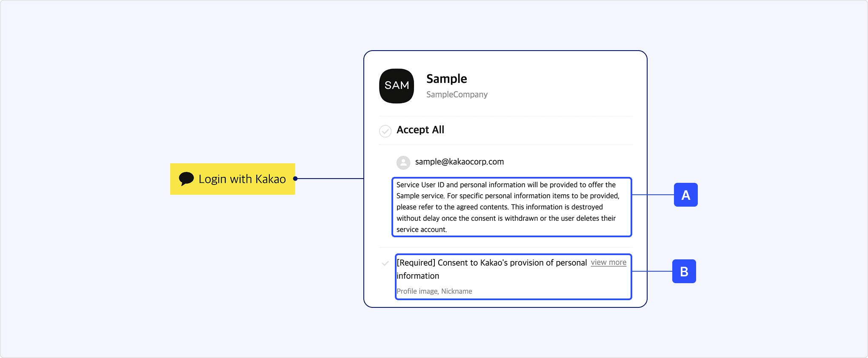
Task: Click the blue A annotation badge
Action: [x=685, y=195]
